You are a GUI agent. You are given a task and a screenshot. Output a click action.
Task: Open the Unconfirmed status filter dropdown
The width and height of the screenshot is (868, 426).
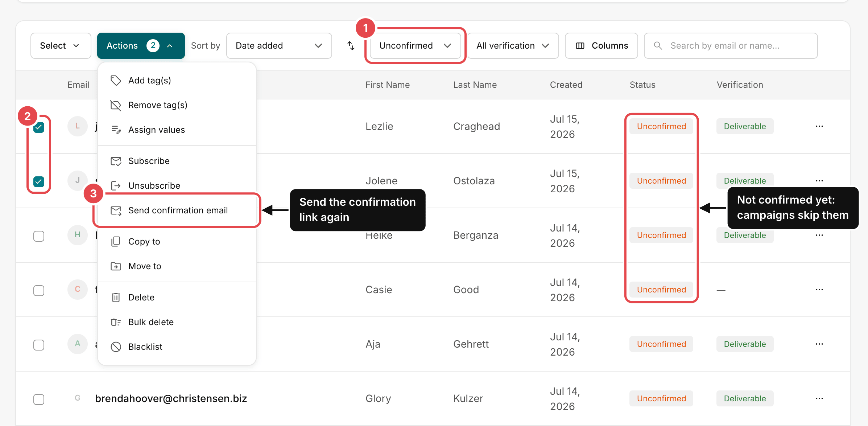coord(415,46)
